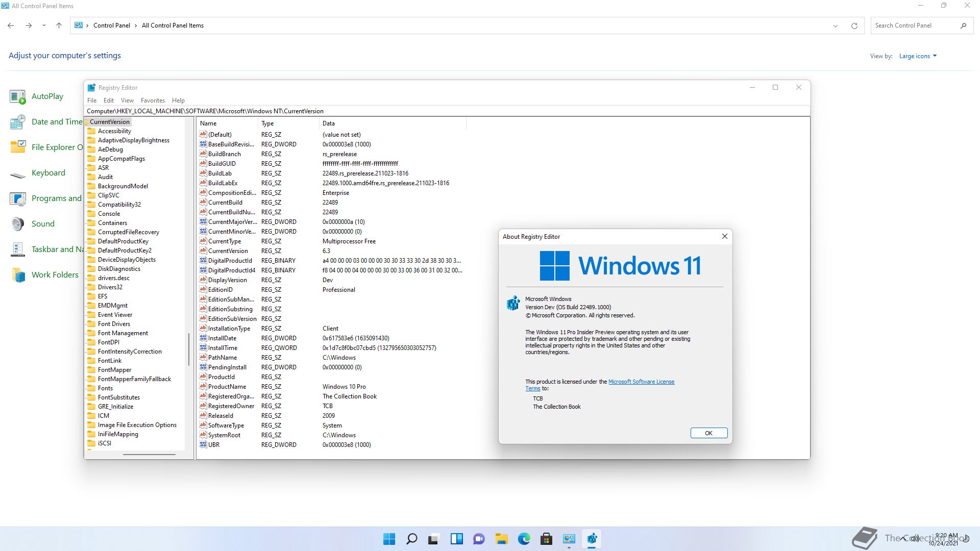
Task: Select the DefaultProductKey2 registry key
Action: (x=125, y=251)
